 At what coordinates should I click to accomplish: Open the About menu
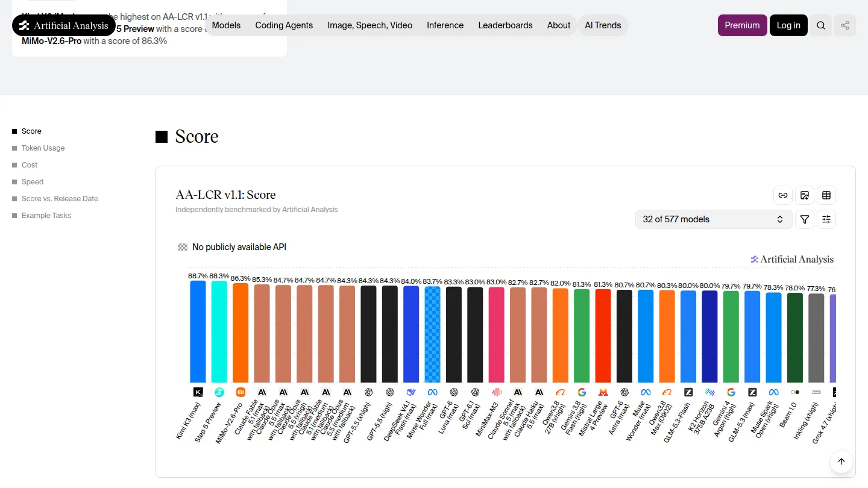coord(559,25)
